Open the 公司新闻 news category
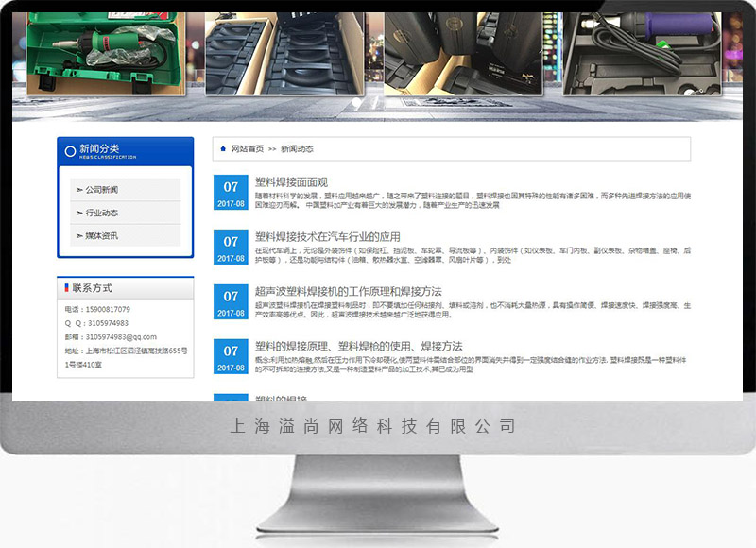756x548 pixels. point(126,189)
